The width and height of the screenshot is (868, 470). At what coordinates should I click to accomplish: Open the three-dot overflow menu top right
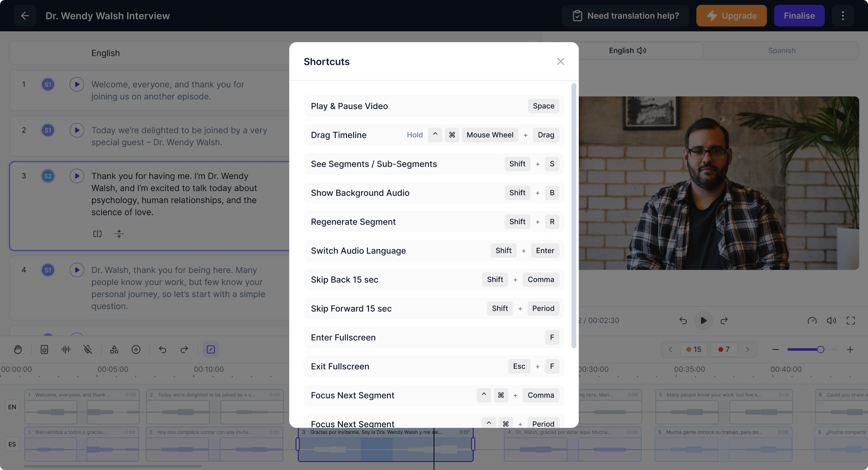(843, 15)
